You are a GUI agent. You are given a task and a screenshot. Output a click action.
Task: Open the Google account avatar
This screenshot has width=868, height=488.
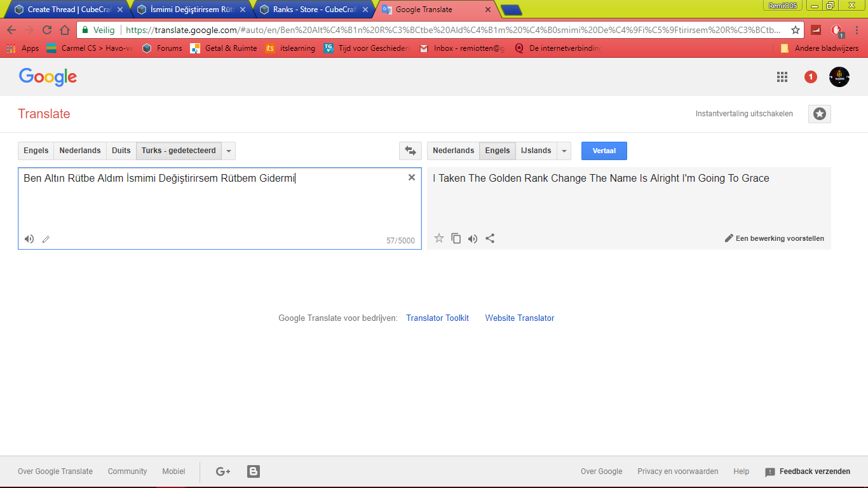click(x=839, y=77)
